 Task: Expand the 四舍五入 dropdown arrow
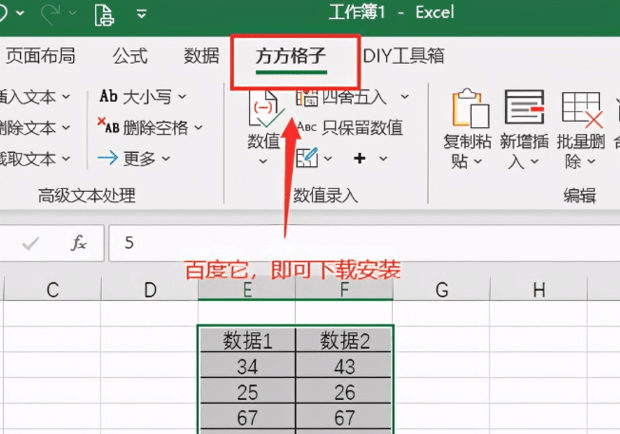[x=405, y=96]
